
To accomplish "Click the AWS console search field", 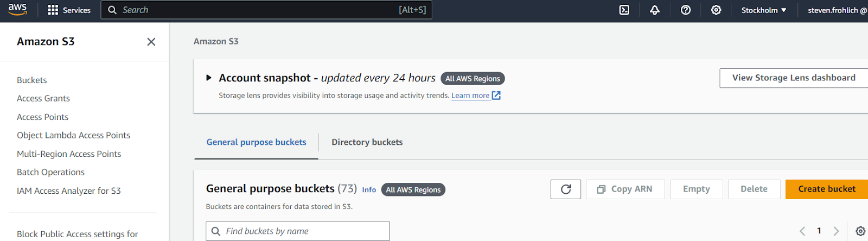I will (266, 10).
